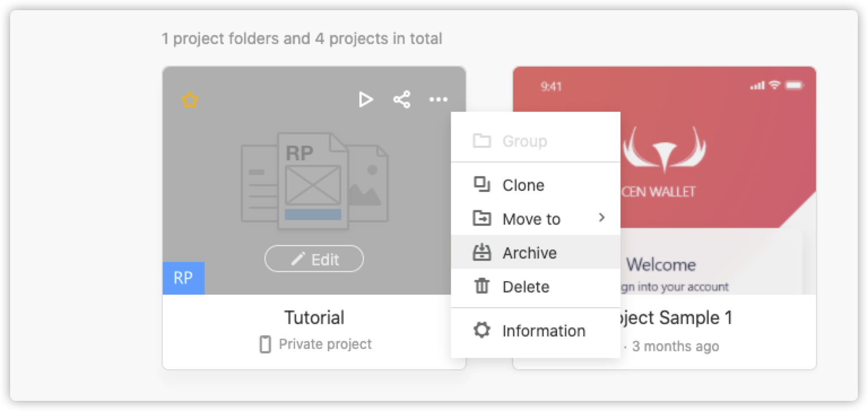Image resolution: width=868 pixels, height=411 pixels.
Task: Expand the Move to submenu arrow
Action: [x=601, y=218]
